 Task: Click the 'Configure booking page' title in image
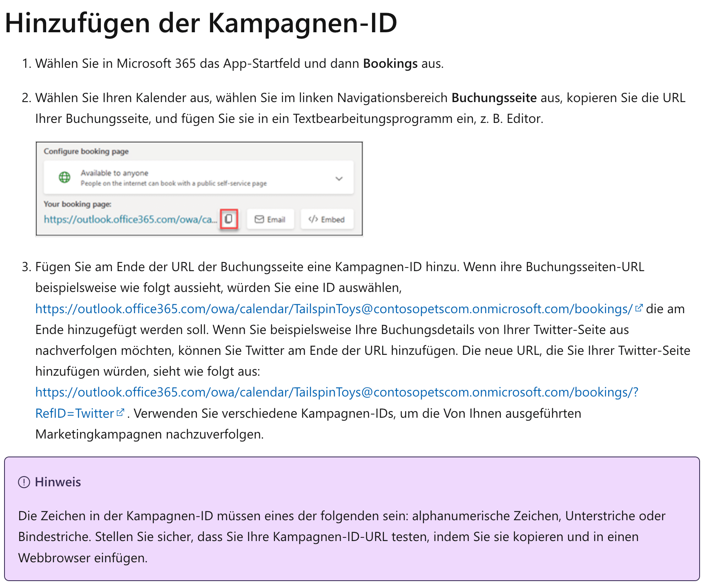(x=86, y=151)
